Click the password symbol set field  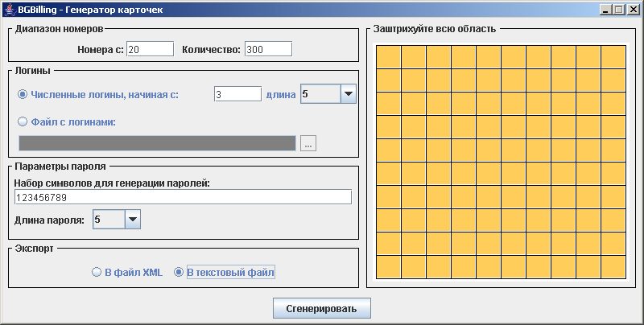point(183,197)
